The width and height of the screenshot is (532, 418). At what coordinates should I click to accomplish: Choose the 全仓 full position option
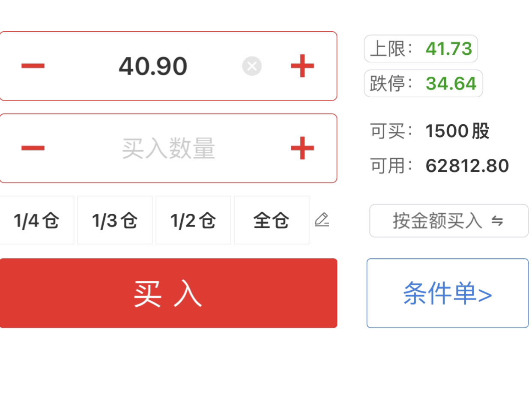click(272, 220)
